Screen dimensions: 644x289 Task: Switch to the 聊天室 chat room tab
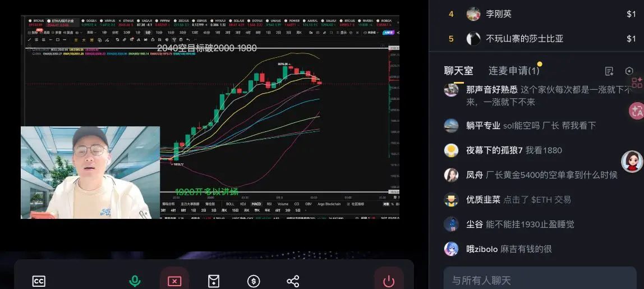(x=458, y=71)
